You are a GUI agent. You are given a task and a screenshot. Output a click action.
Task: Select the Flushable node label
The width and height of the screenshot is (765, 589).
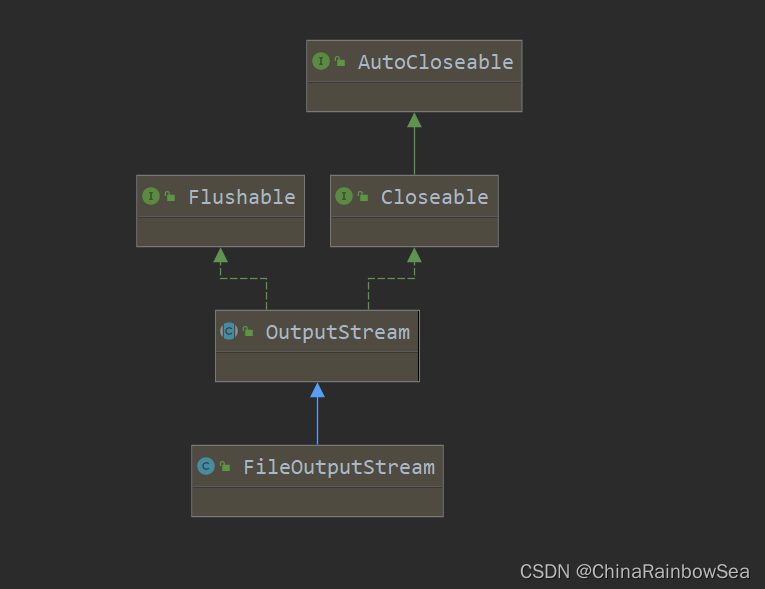click(x=242, y=197)
